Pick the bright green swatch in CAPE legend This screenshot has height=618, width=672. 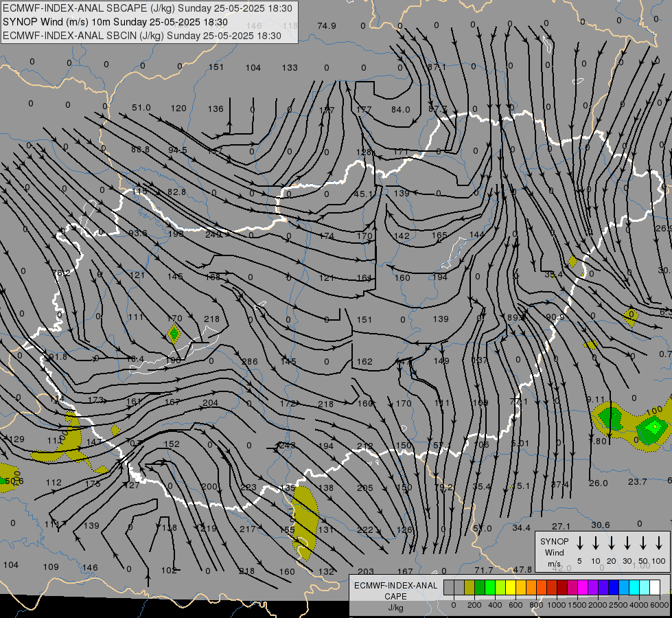(x=490, y=588)
